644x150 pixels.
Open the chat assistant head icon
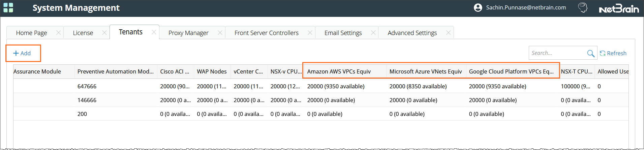coord(583,8)
